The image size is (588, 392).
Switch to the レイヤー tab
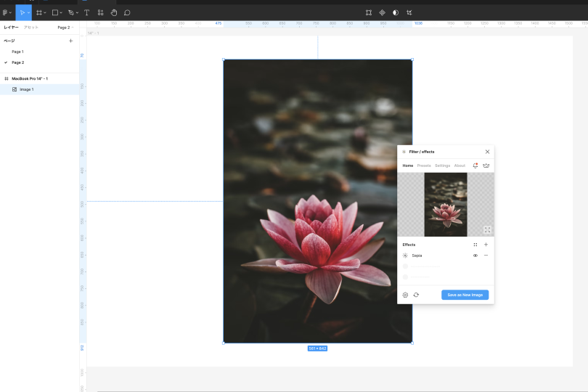click(11, 28)
